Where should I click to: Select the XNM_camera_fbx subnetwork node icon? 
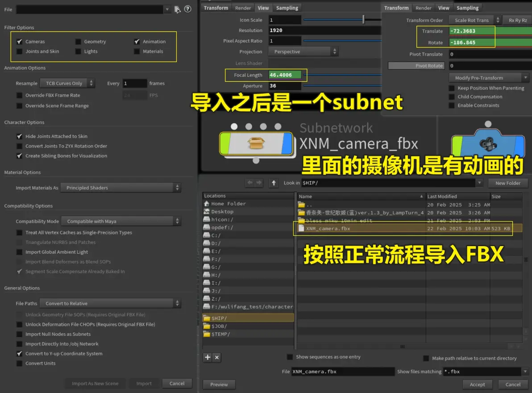click(x=256, y=143)
